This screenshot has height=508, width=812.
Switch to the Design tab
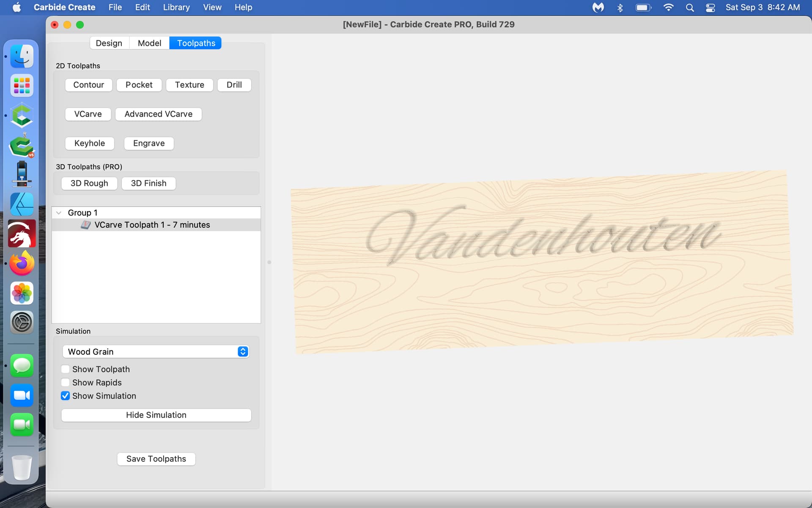point(109,43)
